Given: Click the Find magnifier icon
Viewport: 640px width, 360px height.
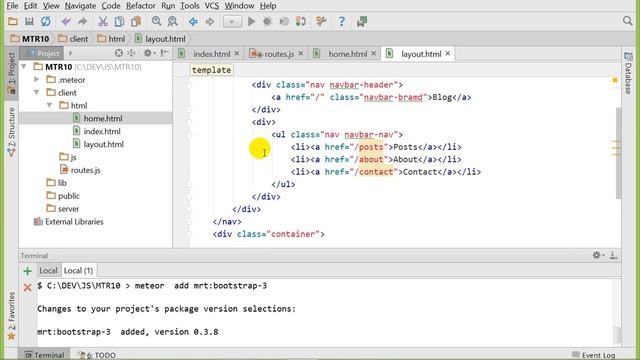Looking at the screenshot, I should click(156, 21).
